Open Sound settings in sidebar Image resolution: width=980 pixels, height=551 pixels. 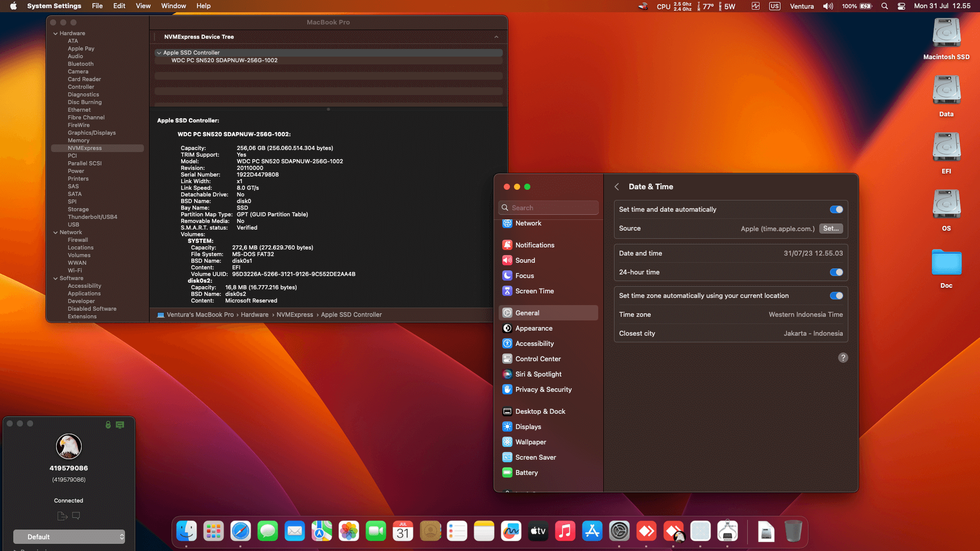point(548,260)
